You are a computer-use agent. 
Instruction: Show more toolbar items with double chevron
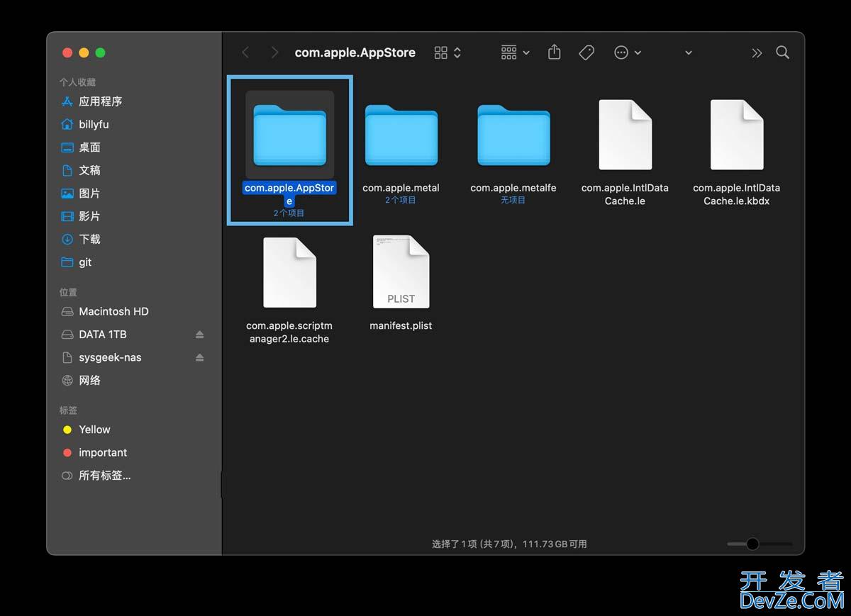757,53
